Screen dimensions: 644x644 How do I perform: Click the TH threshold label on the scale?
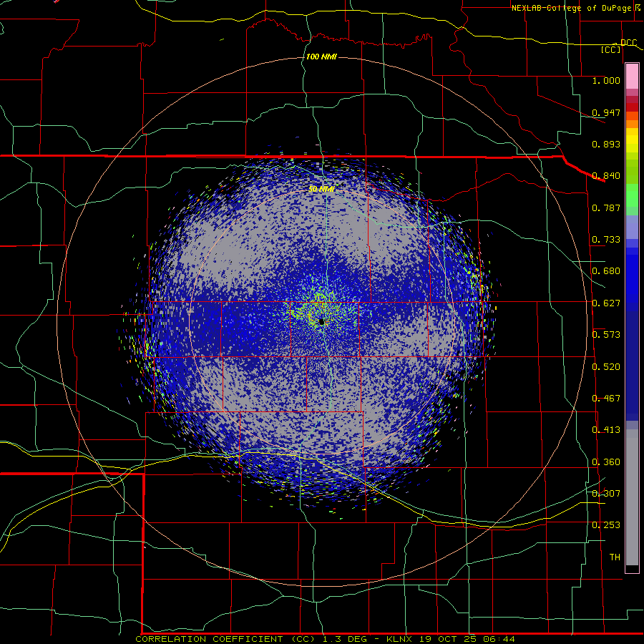(615, 557)
